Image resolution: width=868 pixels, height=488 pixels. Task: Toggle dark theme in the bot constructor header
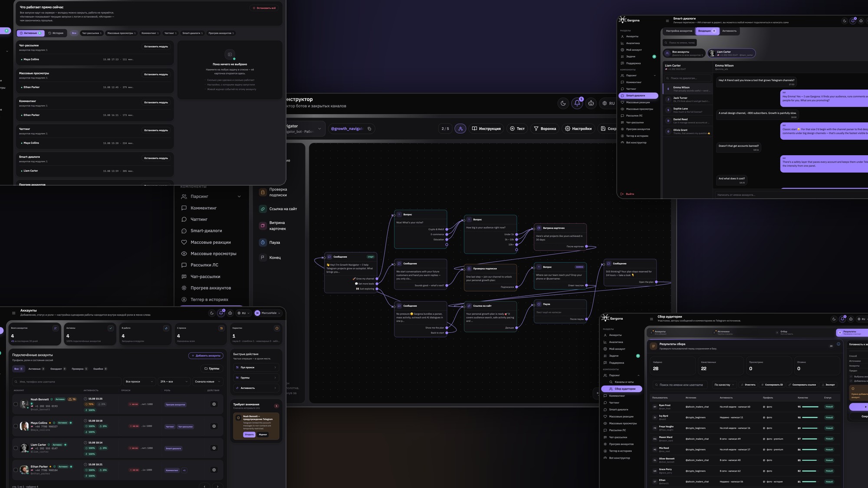click(x=563, y=103)
